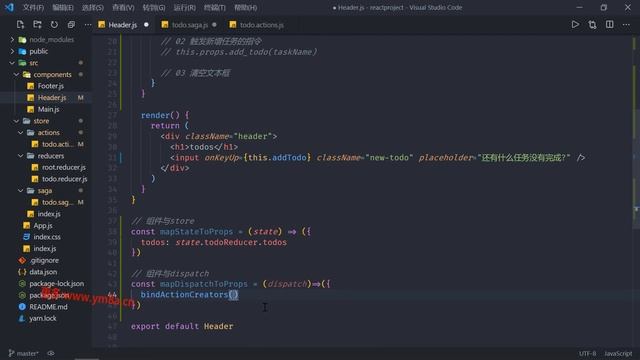Open data.json file

(x=43, y=272)
